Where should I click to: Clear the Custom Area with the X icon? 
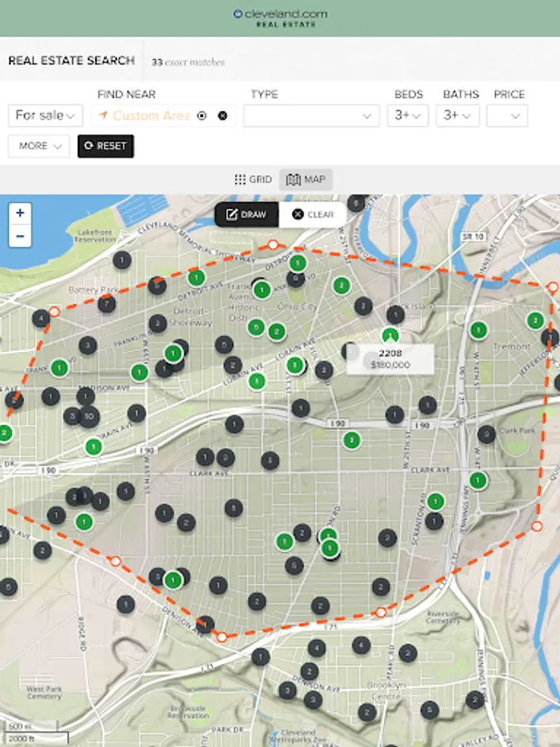pos(222,115)
